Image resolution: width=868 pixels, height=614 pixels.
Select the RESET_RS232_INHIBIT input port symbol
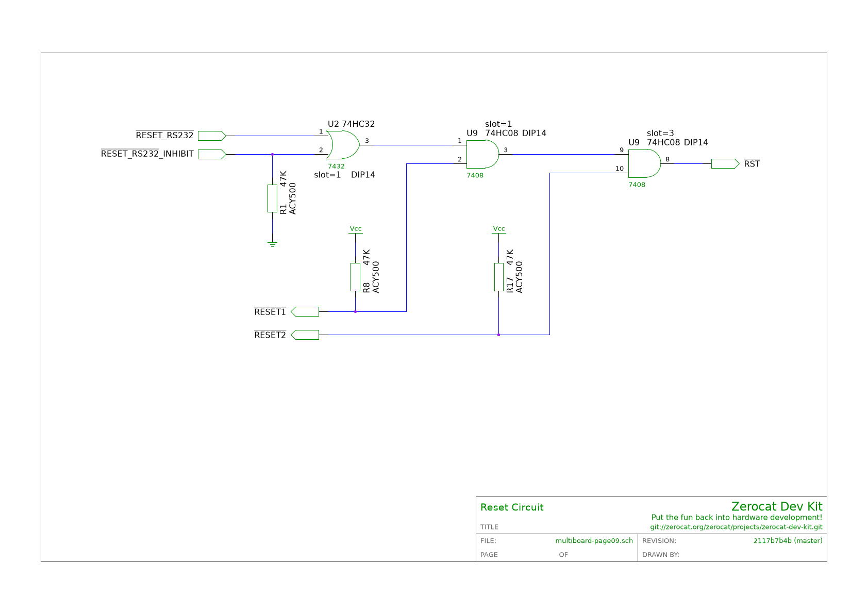coord(212,154)
